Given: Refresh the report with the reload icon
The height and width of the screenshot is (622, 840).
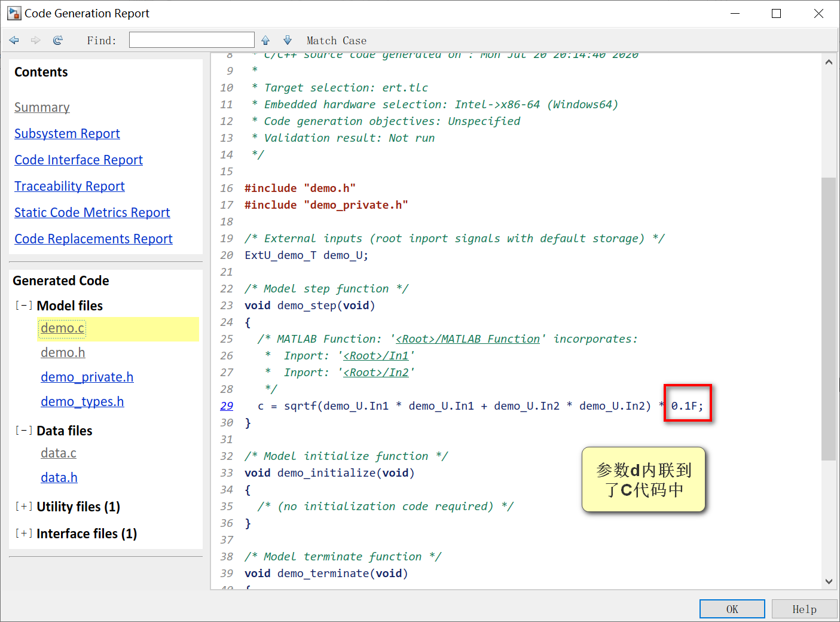Looking at the screenshot, I should [58, 40].
